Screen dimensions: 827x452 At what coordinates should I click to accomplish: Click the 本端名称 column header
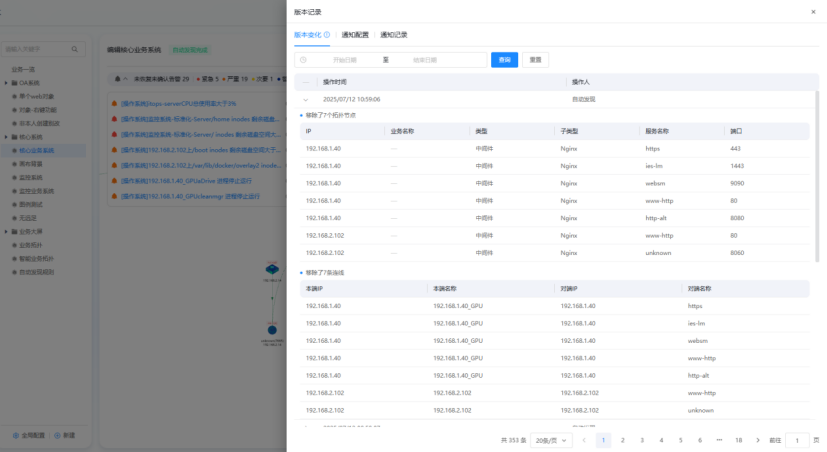[x=445, y=289]
